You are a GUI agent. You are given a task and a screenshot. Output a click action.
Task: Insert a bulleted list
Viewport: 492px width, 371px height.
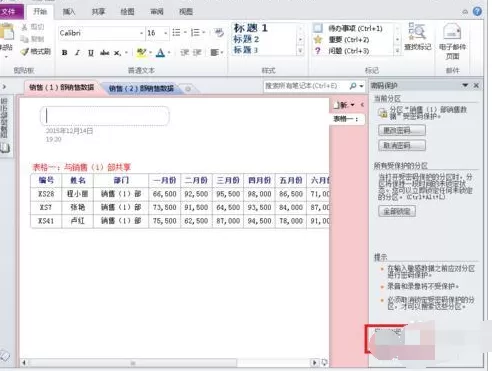click(176, 32)
